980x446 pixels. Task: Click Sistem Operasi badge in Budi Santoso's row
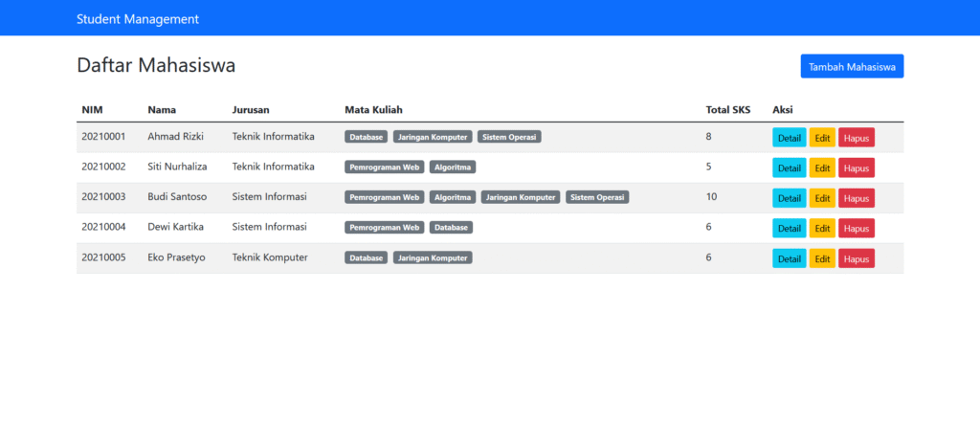pos(597,197)
